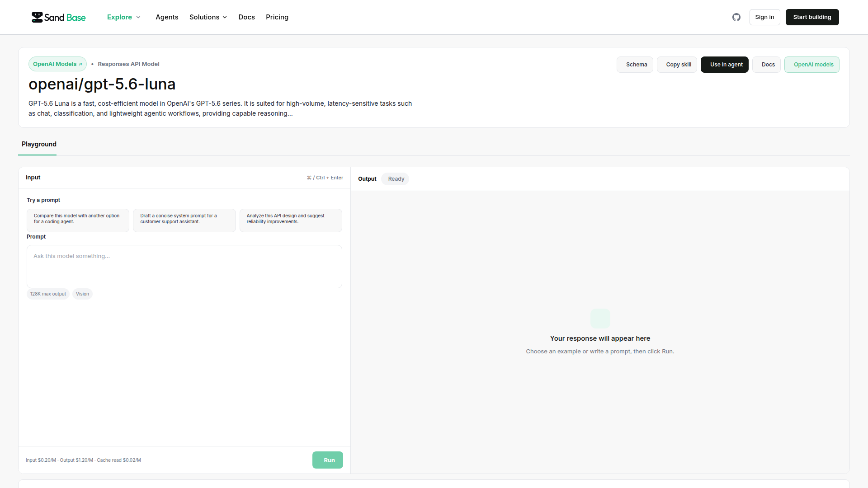The height and width of the screenshot is (488, 868).
Task: Click the Ready status badge
Action: pos(395,179)
